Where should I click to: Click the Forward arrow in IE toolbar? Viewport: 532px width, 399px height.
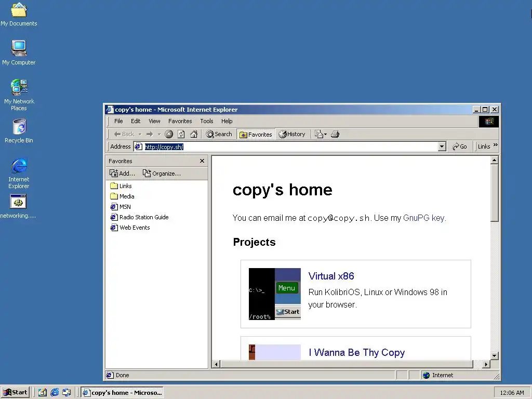(x=150, y=134)
